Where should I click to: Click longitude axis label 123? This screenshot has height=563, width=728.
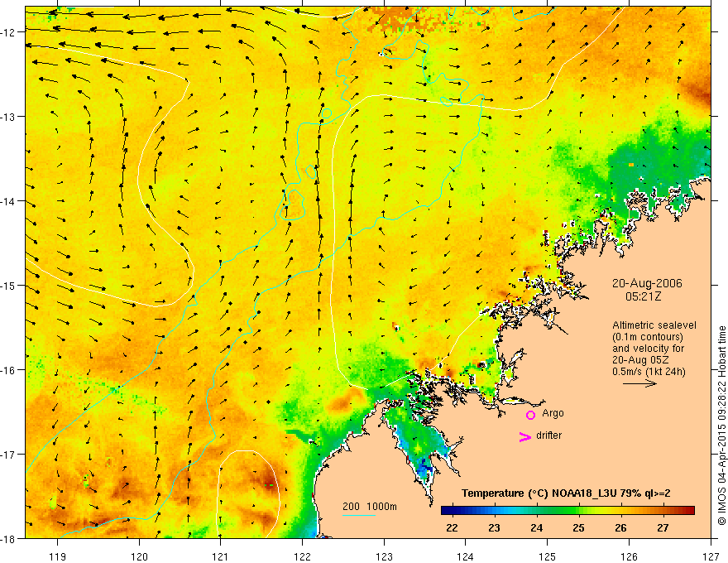(384, 556)
